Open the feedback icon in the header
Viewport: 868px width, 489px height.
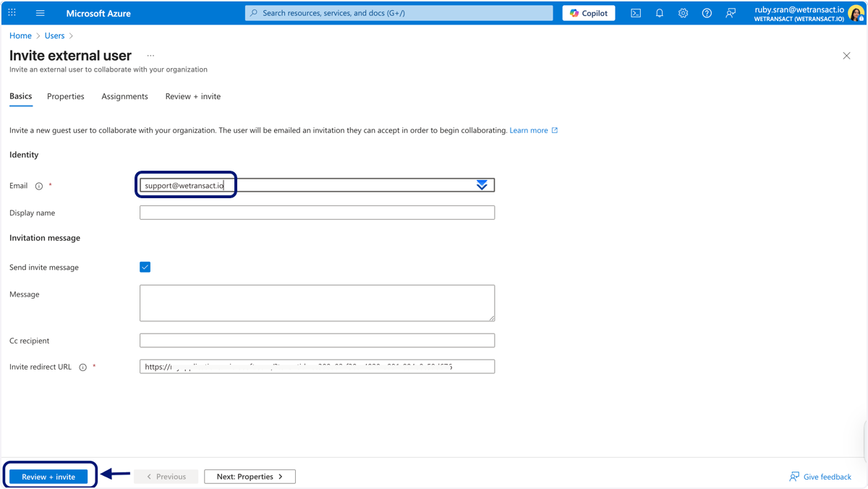731,13
